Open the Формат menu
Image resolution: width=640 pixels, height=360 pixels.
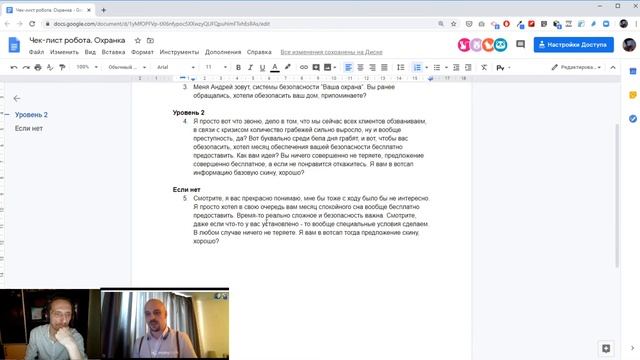[142, 52]
